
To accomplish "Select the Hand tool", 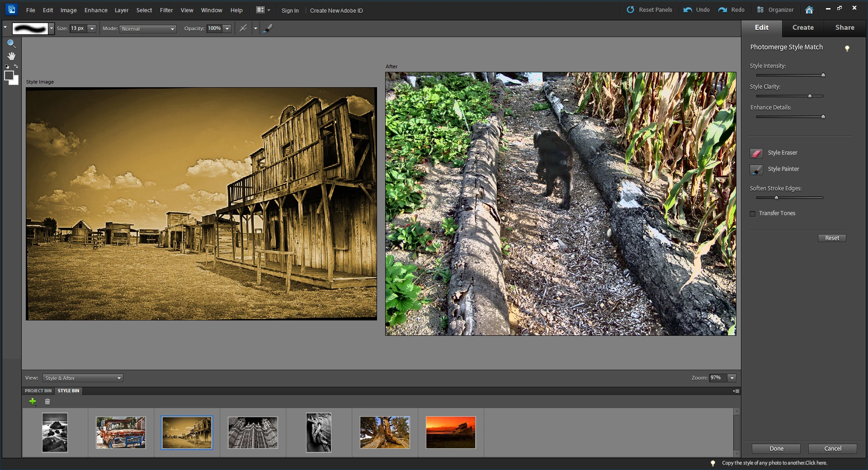I will pos(11,56).
